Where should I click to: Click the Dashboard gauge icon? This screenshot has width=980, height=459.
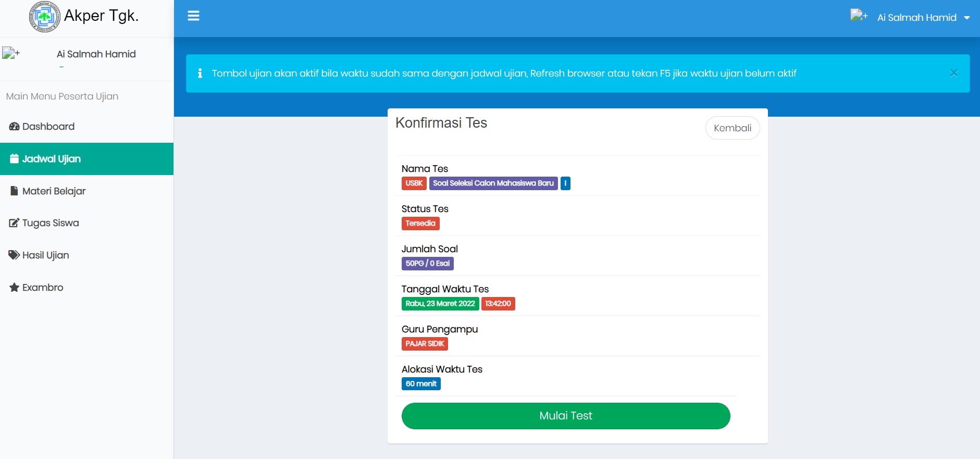[x=14, y=127]
